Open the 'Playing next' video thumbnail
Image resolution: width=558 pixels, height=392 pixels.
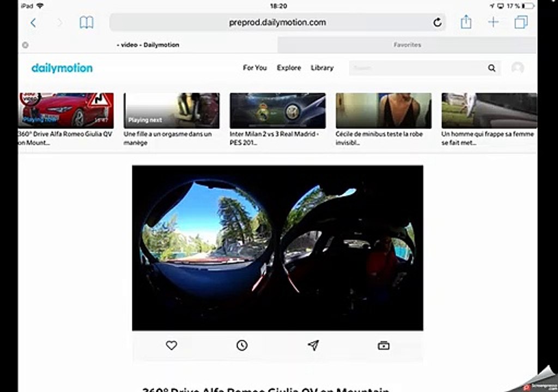click(x=172, y=111)
